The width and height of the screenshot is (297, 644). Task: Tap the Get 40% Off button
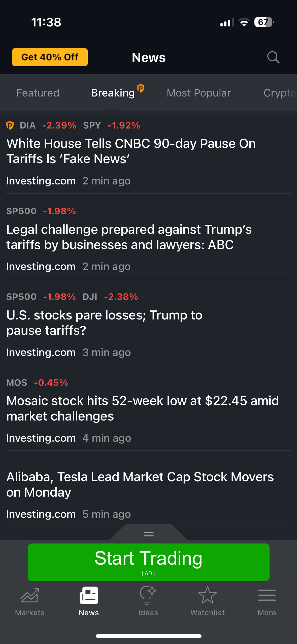(x=50, y=57)
